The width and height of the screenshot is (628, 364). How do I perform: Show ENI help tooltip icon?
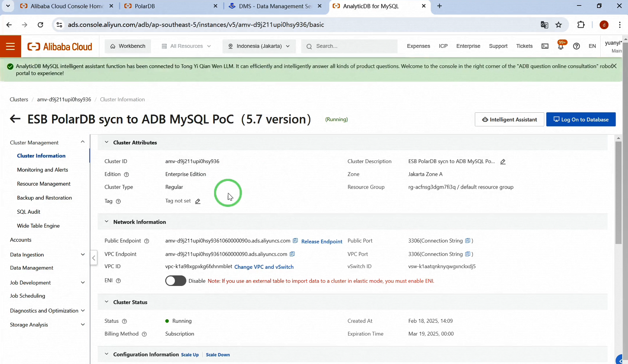[x=118, y=281]
